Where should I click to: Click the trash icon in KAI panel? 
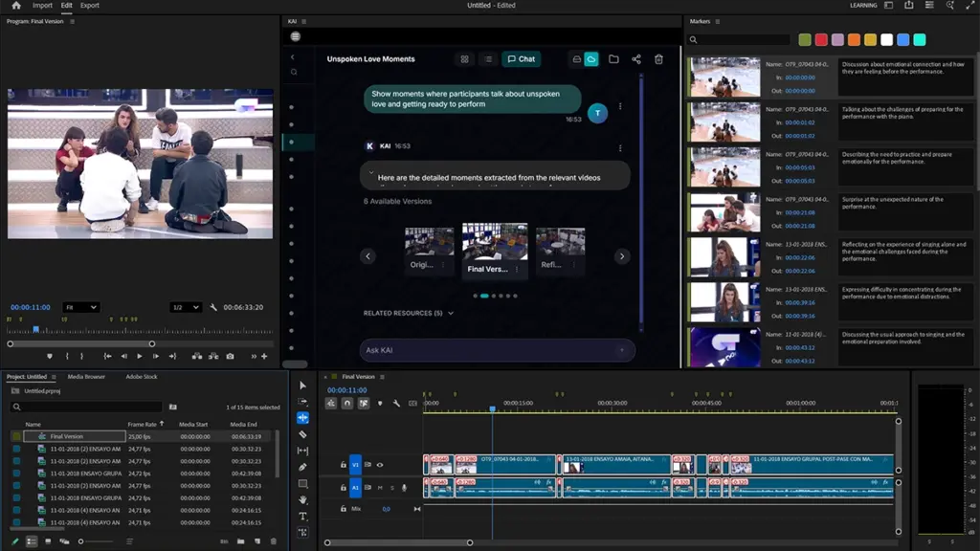coord(658,59)
